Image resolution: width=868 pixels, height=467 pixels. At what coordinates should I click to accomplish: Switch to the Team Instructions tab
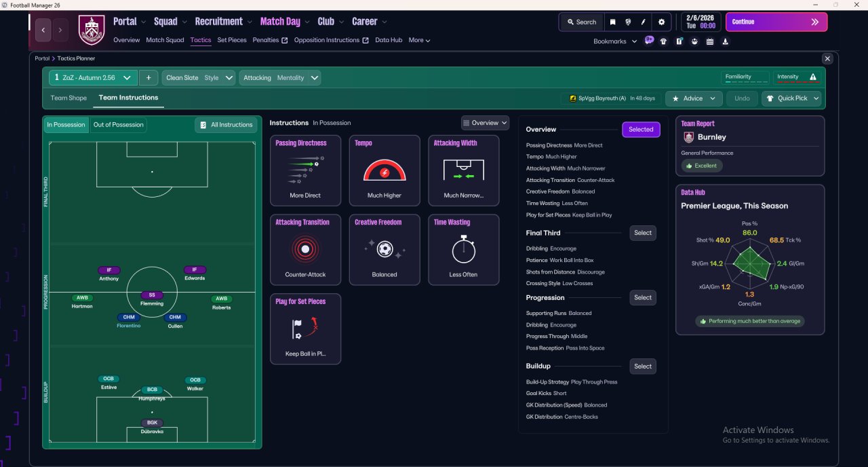[x=128, y=98]
